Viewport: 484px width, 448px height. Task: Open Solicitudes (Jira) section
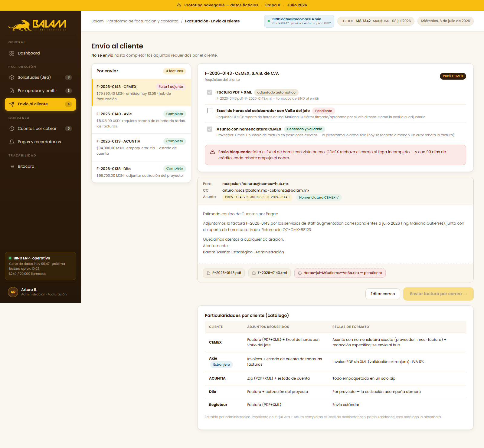41,77
